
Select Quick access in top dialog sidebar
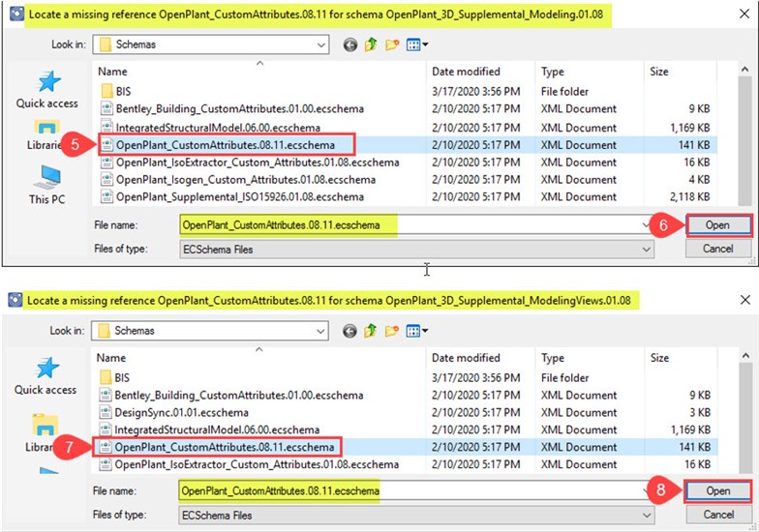pyautogui.click(x=46, y=90)
